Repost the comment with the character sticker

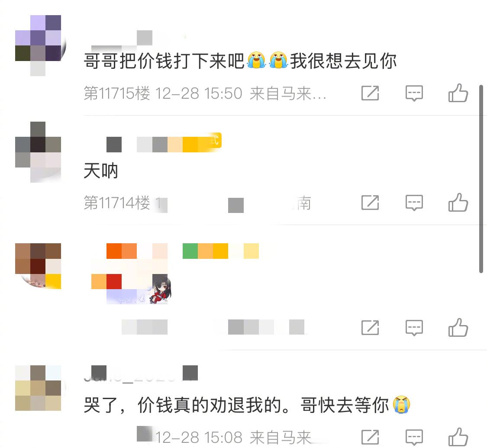click(x=370, y=327)
